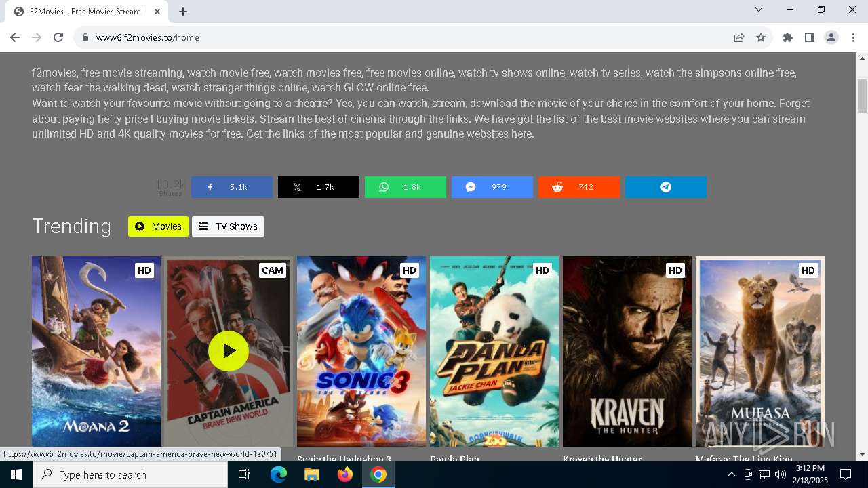Close the F2Movies tab
Screen dimensions: 868x488
[158, 12]
